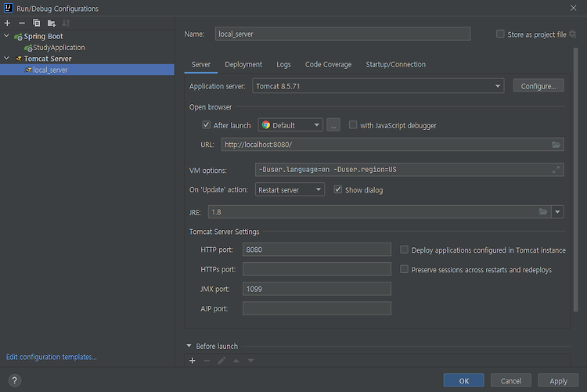Move Before launch task down
Viewport: 587px width, 392px height.
(x=250, y=361)
